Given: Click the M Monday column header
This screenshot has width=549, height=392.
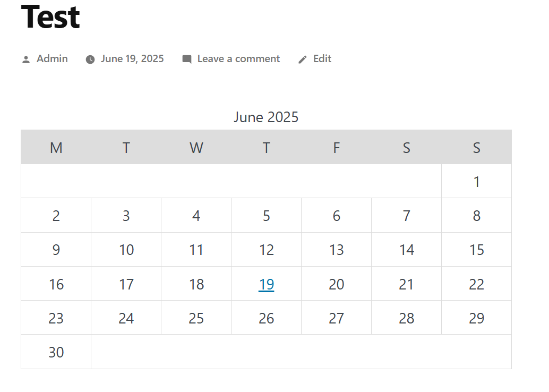Looking at the screenshot, I should point(56,148).
